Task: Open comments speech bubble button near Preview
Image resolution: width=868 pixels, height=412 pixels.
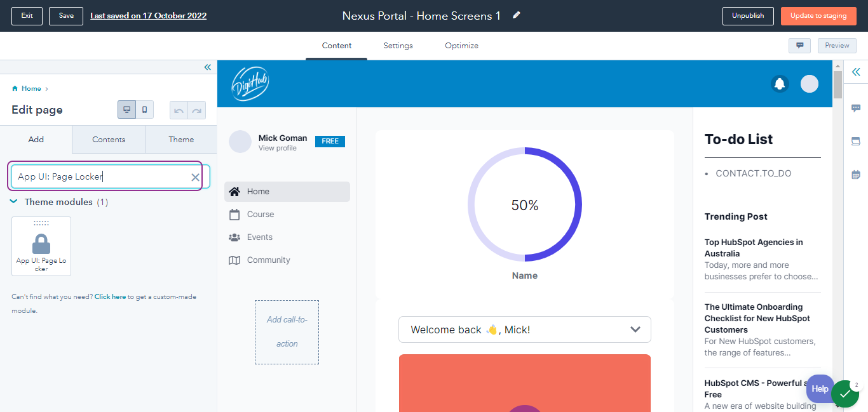Action: click(799, 45)
